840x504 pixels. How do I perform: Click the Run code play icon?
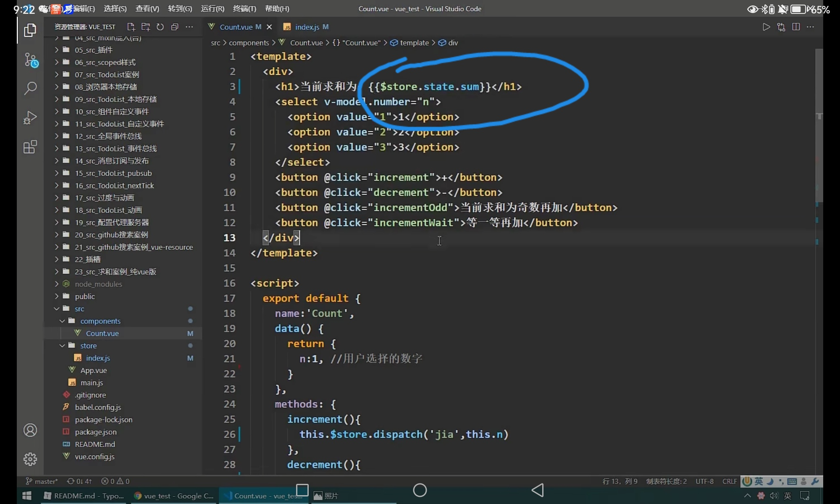[766, 27]
